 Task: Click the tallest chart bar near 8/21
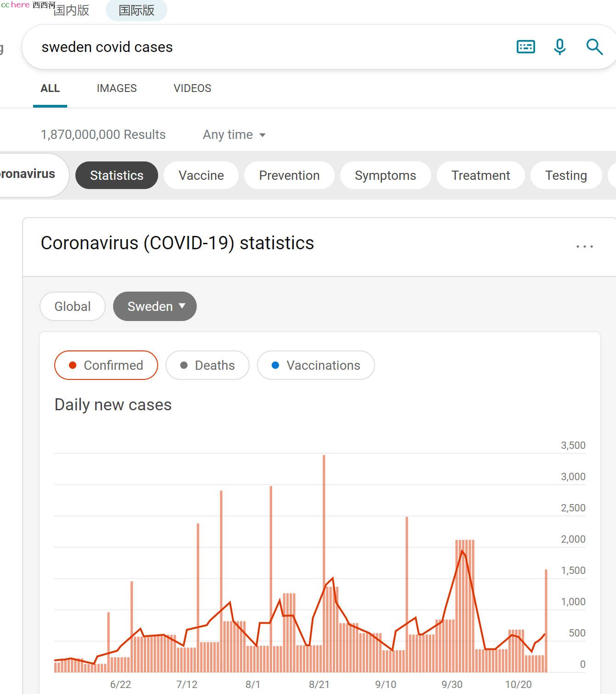pos(324,563)
